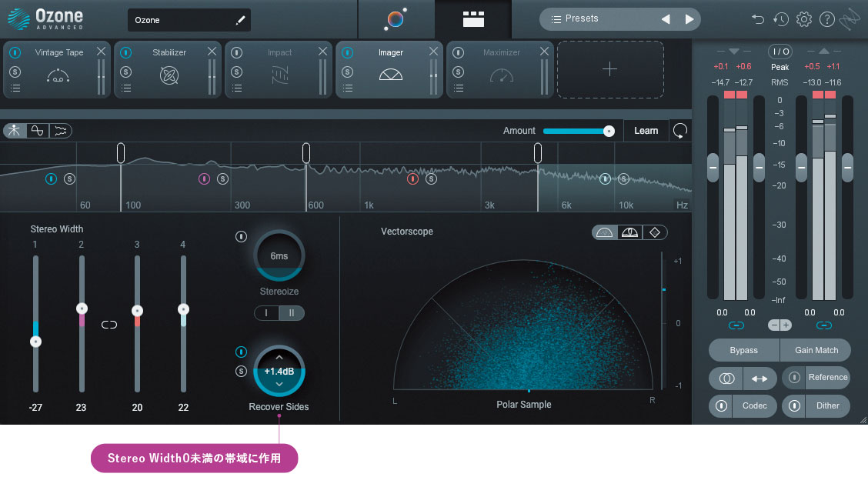Solo the Recover Sides signal
The width and height of the screenshot is (868, 477).
pos(241,371)
